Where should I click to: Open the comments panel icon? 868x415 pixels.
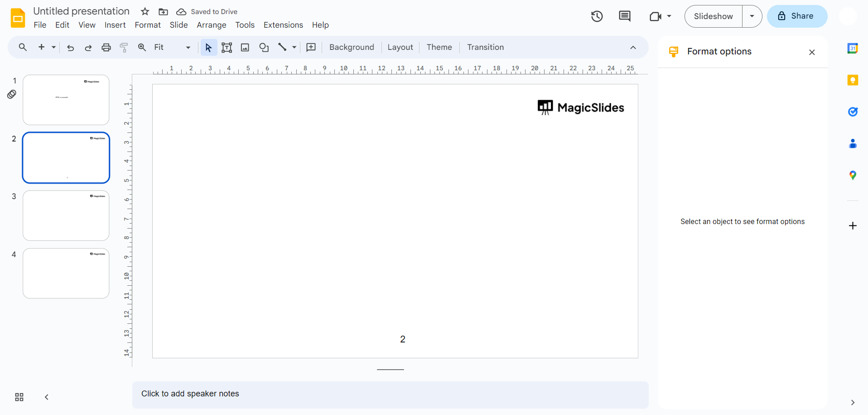pyautogui.click(x=625, y=16)
